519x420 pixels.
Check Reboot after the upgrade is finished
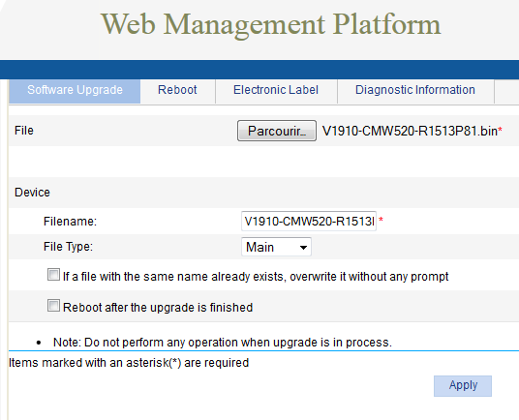click(53, 306)
